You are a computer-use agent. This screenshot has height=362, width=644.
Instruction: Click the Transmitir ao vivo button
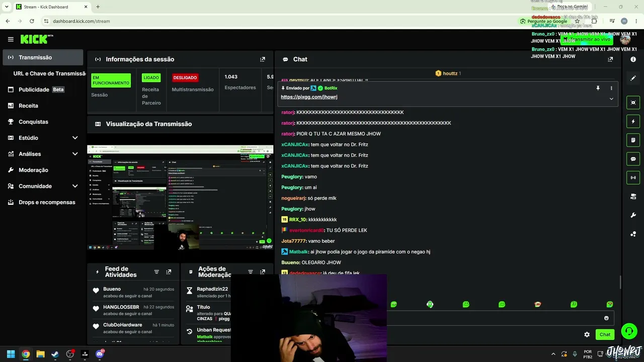click(588, 39)
